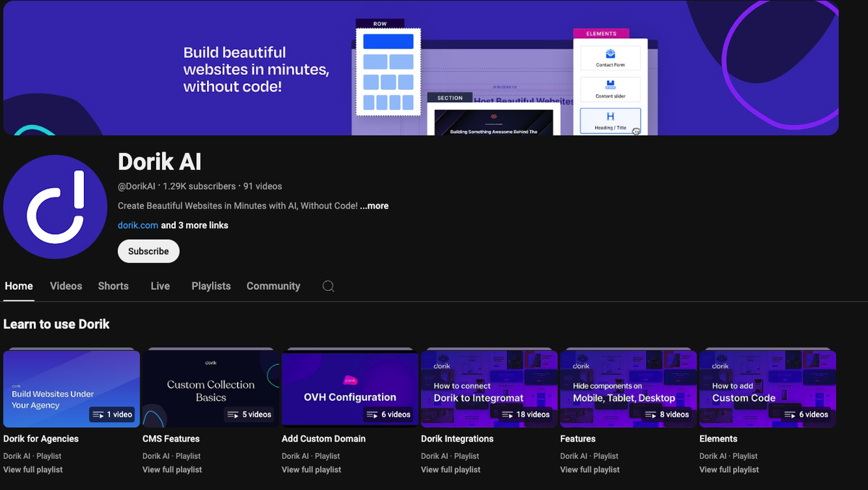Screen dimensions: 868x490
Task: Open the Home tab
Action: 19,286
